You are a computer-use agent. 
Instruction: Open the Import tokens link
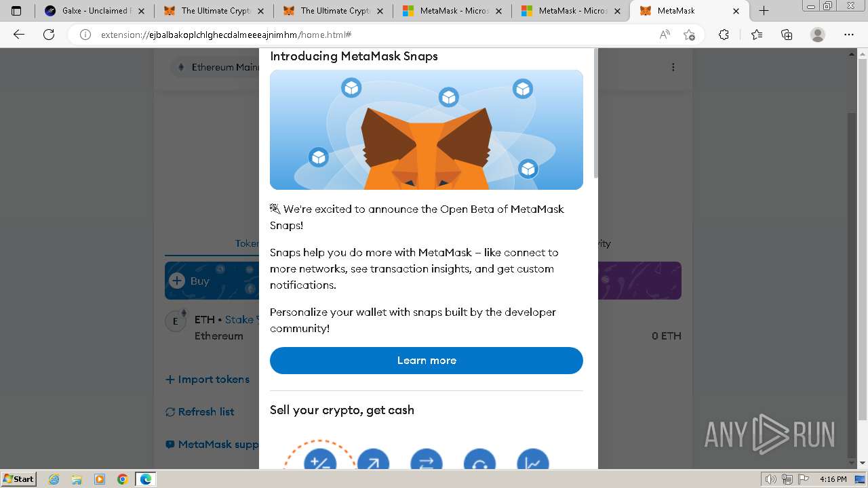(208, 380)
